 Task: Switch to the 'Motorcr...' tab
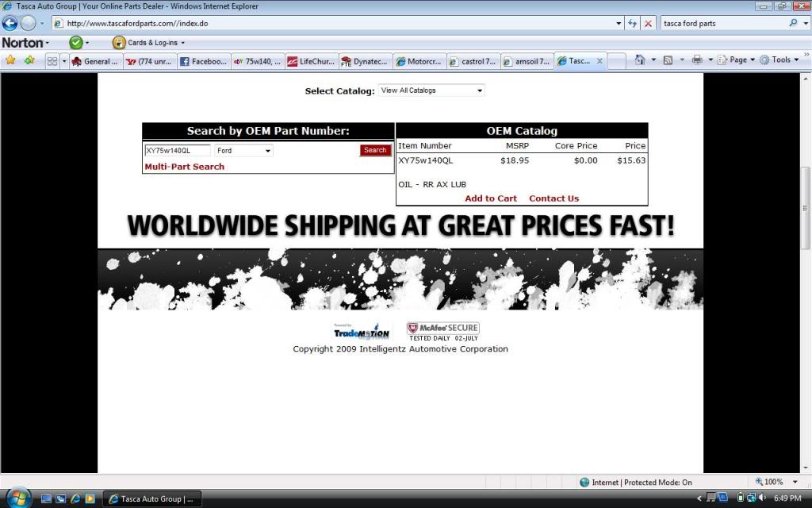point(419,61)
